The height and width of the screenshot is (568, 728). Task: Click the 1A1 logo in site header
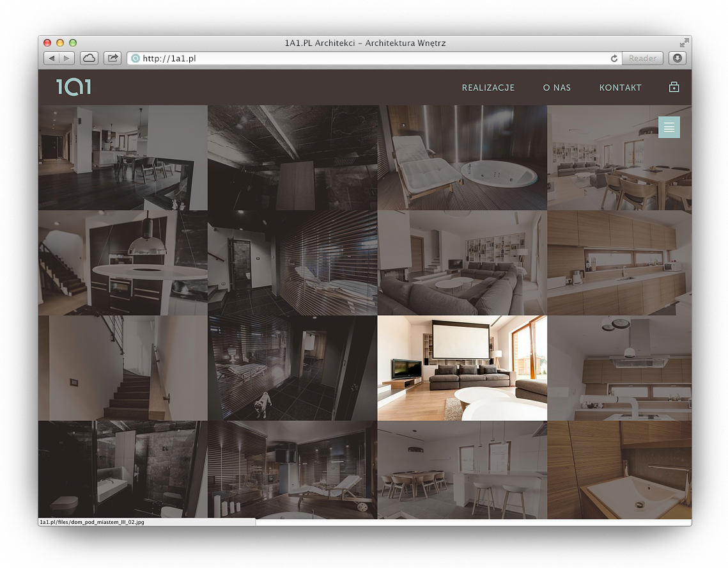coord(74,87)
